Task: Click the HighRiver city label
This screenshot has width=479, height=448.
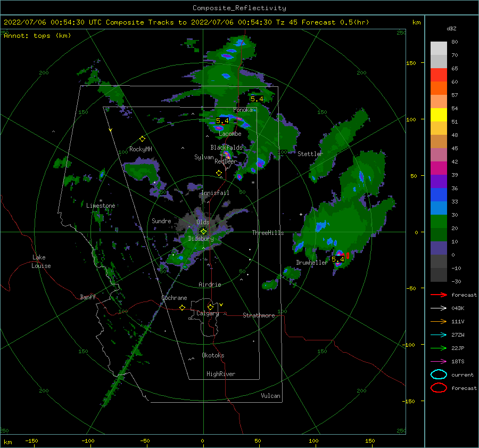Action: [x=221, y=374]
